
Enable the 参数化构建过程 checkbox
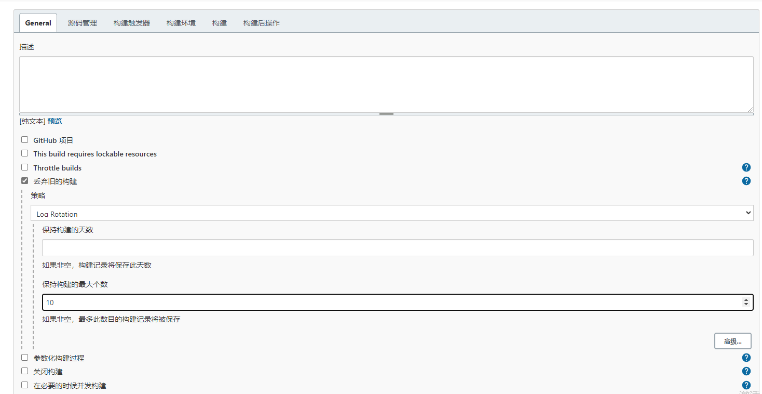pyautogui.click(x=24, y=358)
